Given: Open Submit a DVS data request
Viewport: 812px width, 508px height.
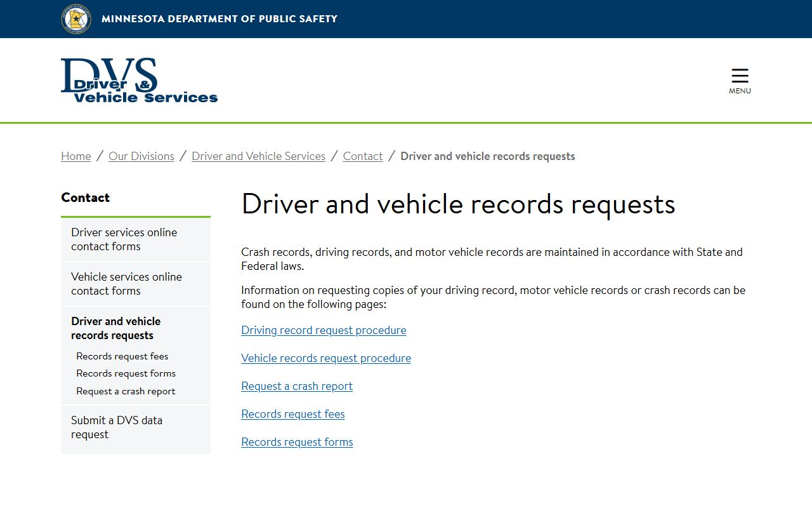Looking at the screenshot, I should (x=136, y=429).
